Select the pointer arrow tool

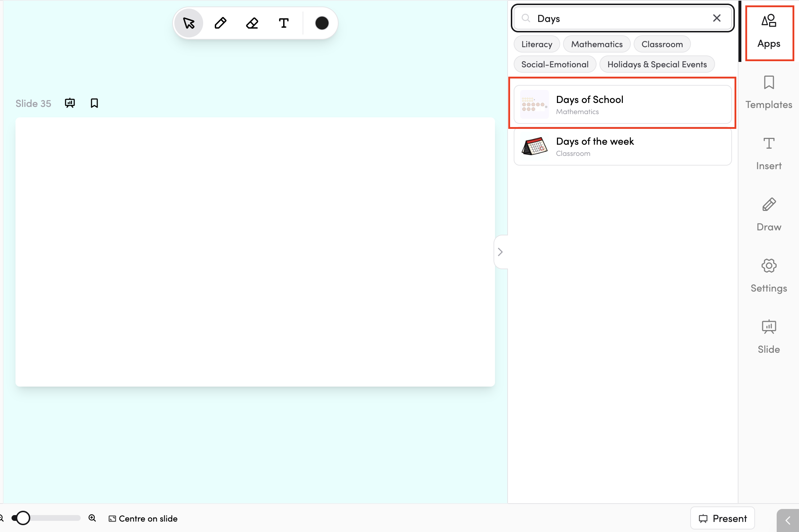189,23
